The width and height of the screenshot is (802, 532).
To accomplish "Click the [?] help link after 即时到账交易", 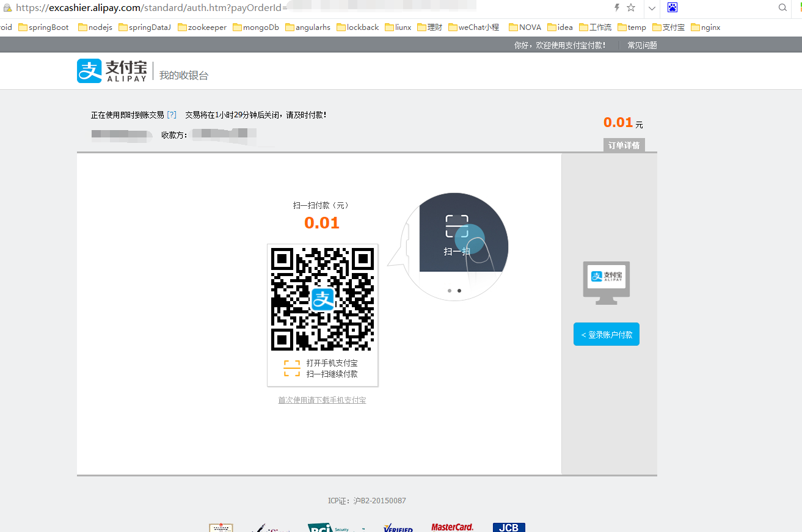I will click(172, 115).
